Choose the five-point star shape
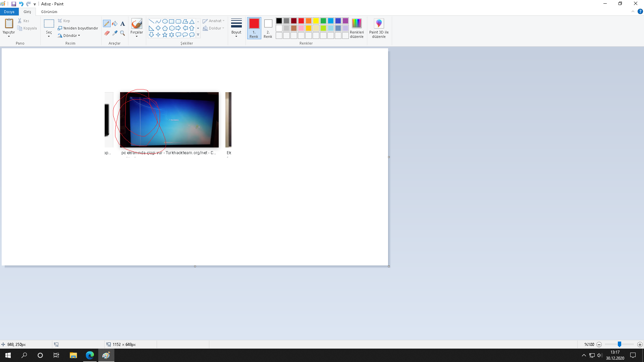The image size is (644, 362). (165, 35)
